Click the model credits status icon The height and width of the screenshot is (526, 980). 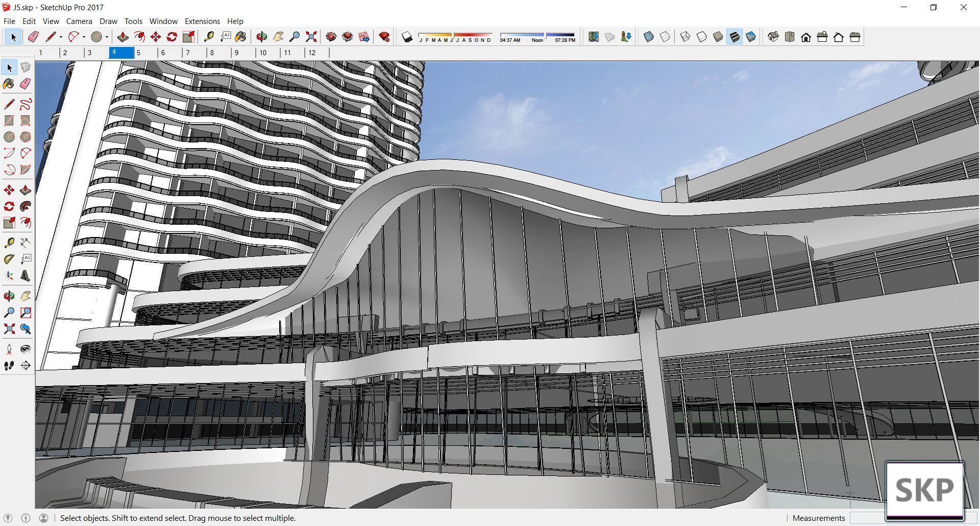26,518
